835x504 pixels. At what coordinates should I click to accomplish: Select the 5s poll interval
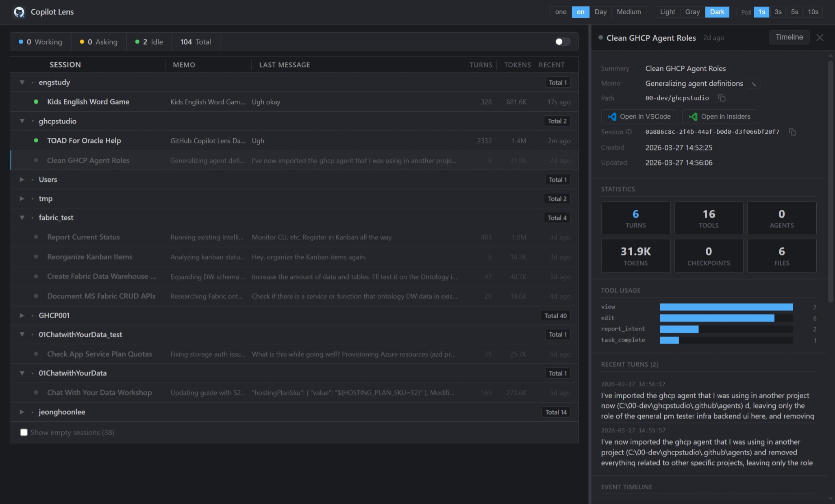[794, 12]
